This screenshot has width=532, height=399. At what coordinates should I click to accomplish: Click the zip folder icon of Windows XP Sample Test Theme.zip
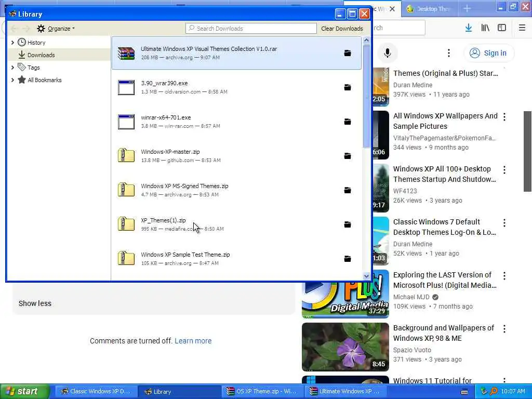126,258
